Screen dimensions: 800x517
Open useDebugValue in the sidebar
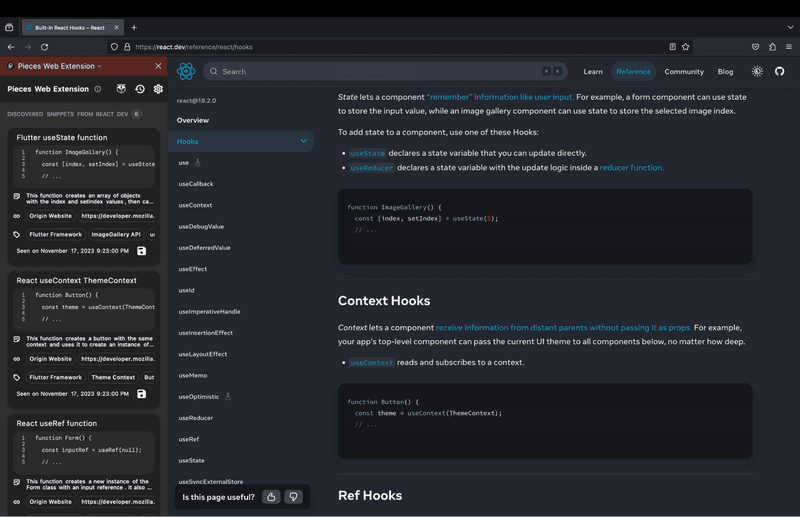click(x=201, y=226)
